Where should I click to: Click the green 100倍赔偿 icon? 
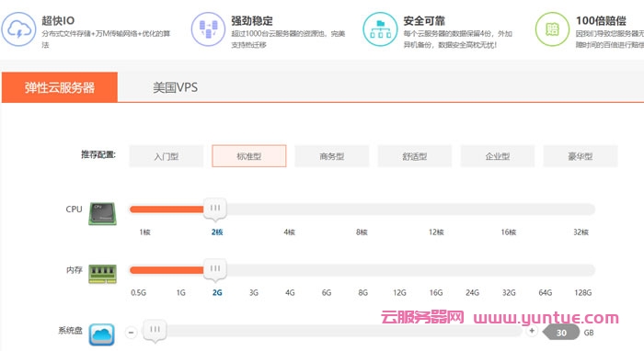[x=552, y=29]
